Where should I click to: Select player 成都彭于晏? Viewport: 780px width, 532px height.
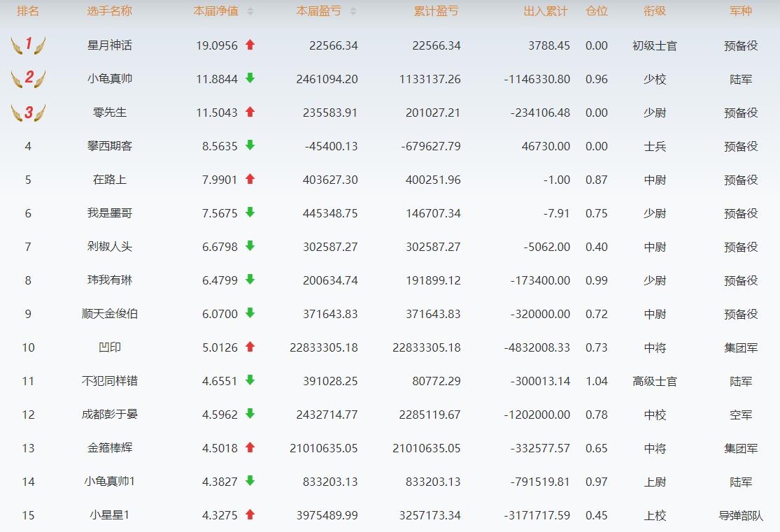click(x=109, y=415)
